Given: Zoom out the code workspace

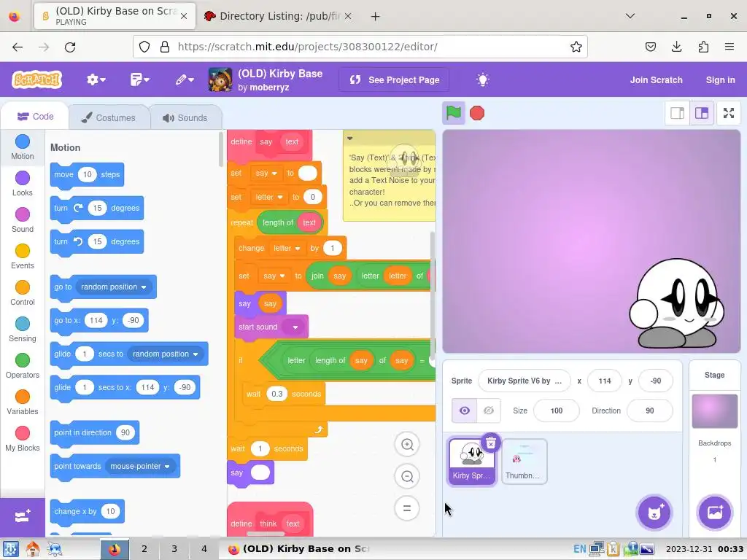Looking at the screenshot, I should [407, 476].
